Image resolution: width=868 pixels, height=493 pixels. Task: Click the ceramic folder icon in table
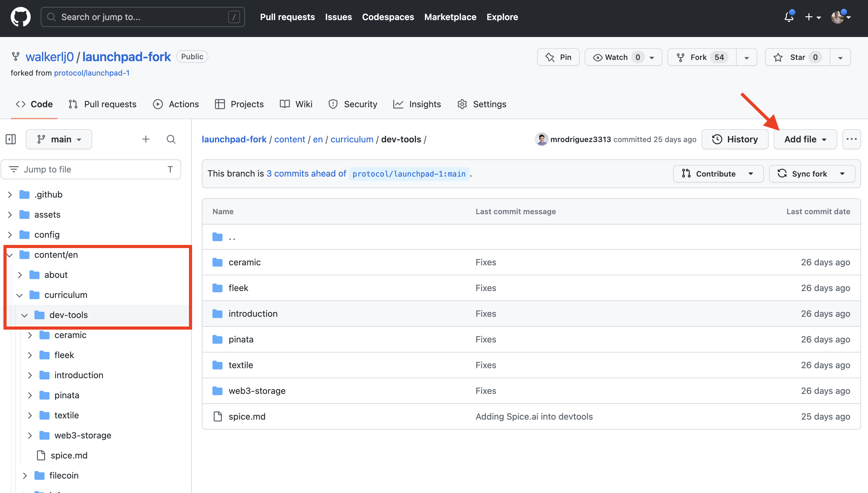pyautogui.click(x=217, y=262)
